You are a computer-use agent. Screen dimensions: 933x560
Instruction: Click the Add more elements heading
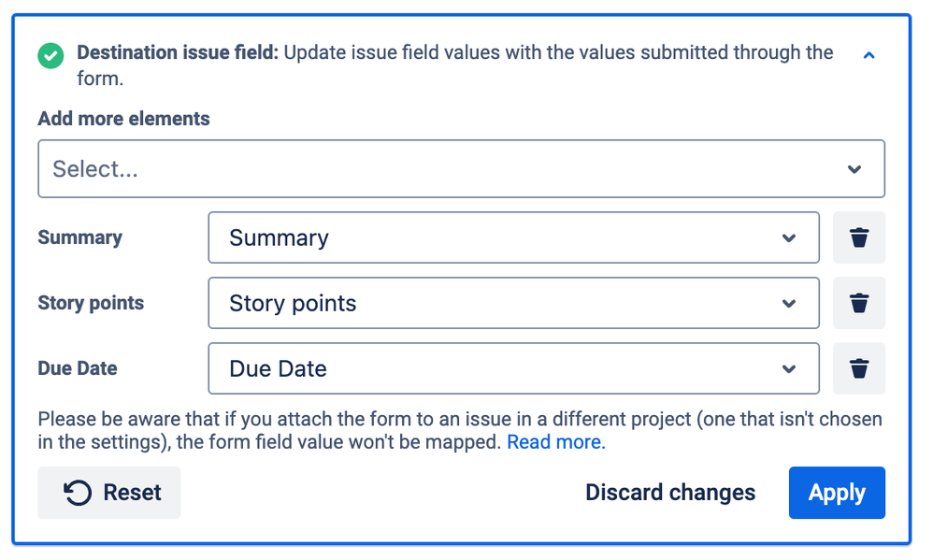click(x=123, y=119)
